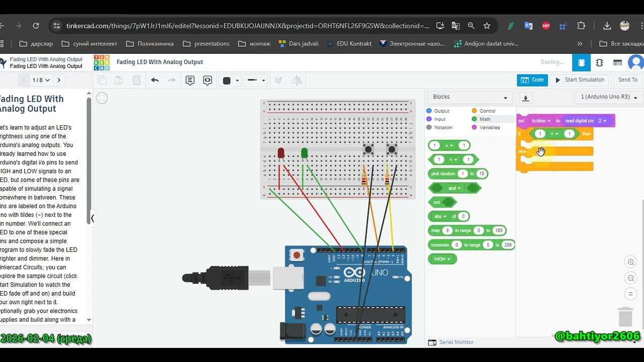Click the green LED on the breadboard

click(304, 153)
